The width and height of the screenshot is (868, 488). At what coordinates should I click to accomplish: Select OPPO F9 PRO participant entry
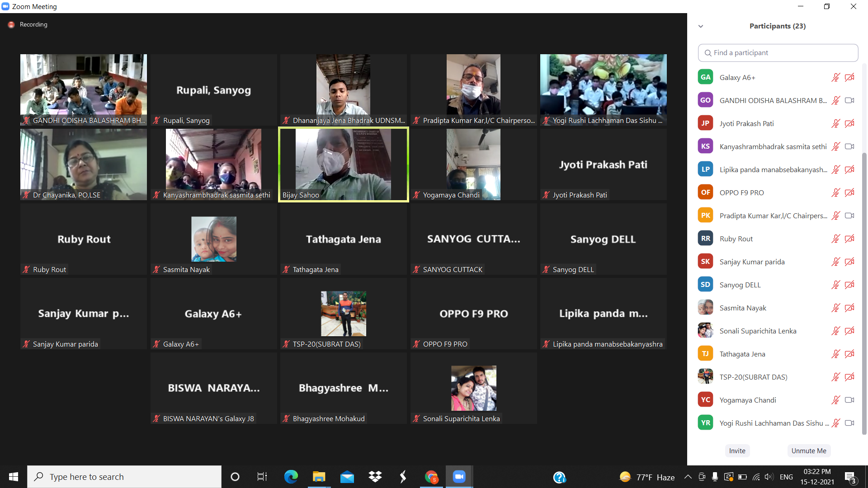tap(741, 192)
